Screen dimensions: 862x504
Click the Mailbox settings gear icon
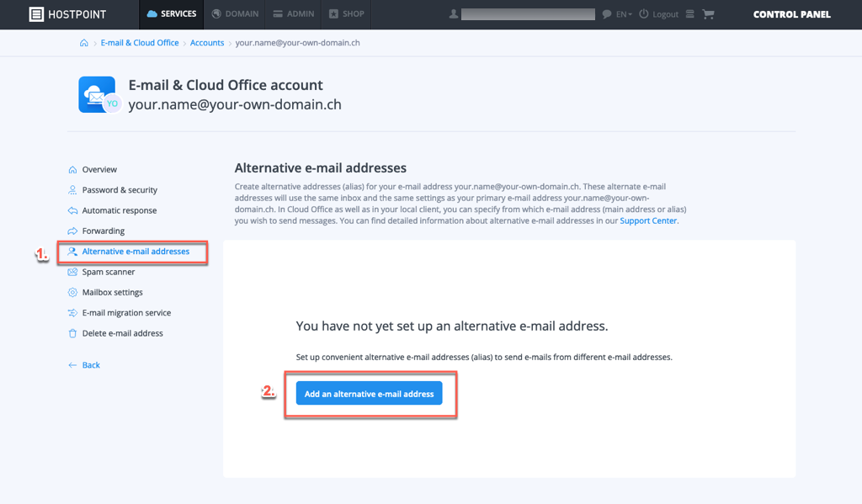coord(72,293)
